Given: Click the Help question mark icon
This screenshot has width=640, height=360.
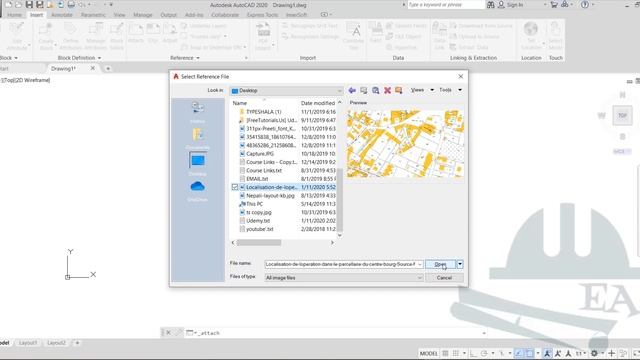Looking at the screenshot, I should 585,5.
